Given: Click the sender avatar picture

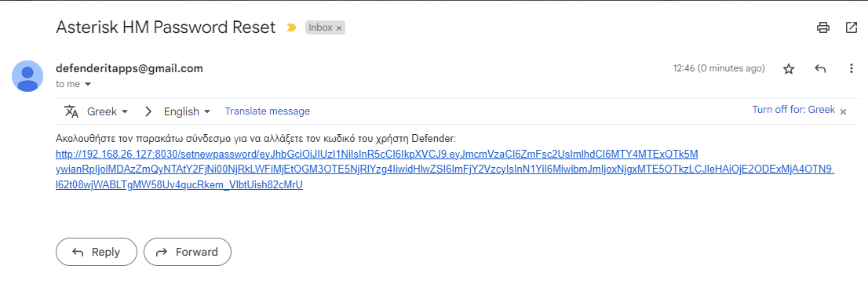Looking at the screenshot, I should 27,76.
